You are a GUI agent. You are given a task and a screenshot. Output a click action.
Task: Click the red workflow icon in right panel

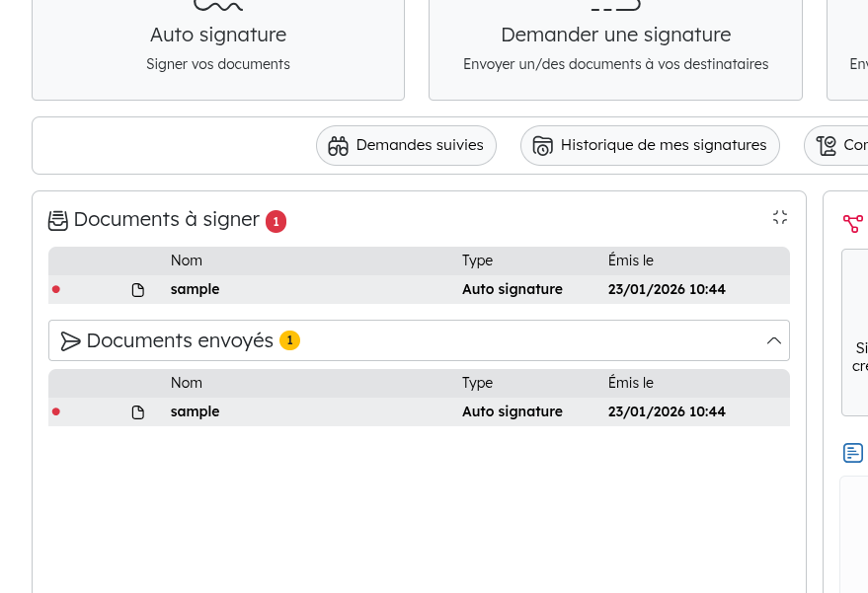pyautogui.click(x=852, y=224)
